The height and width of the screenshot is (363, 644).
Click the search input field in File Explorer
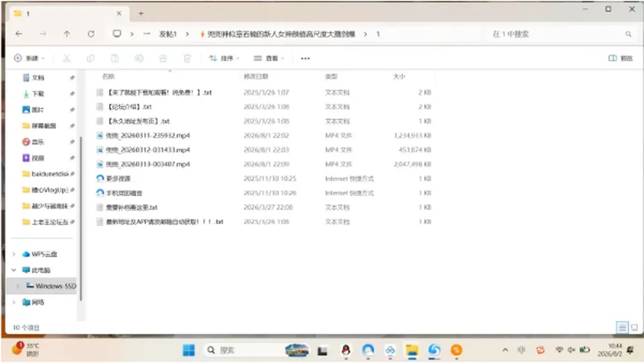[x=557, y=34]
